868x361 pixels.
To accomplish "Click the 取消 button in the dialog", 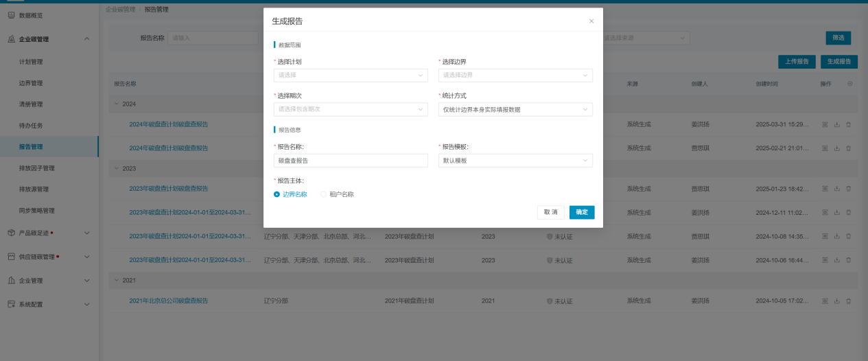I will click(x=550, y=212).
